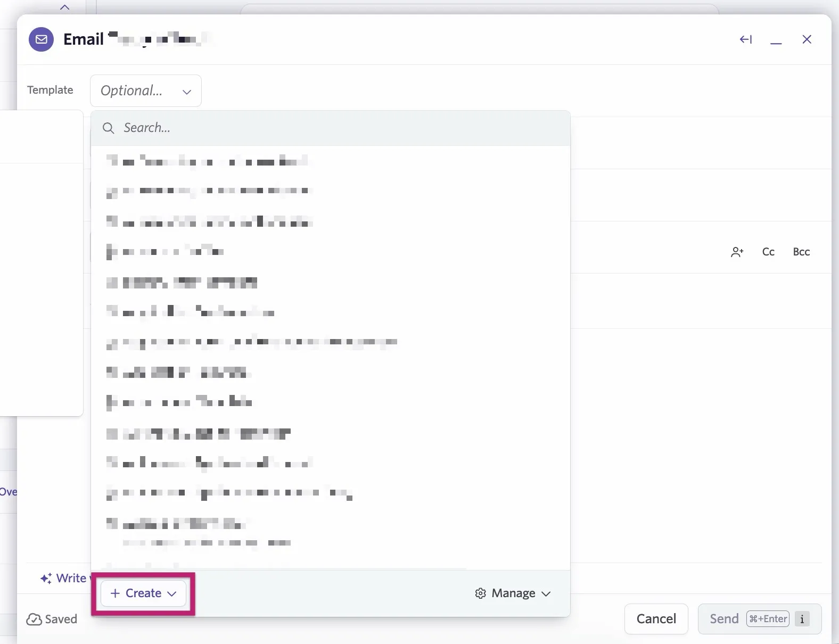Click the purple email envelope icon
Image resolution: width=839 pixels, height=644 pixels.
[x=41, y=39]
